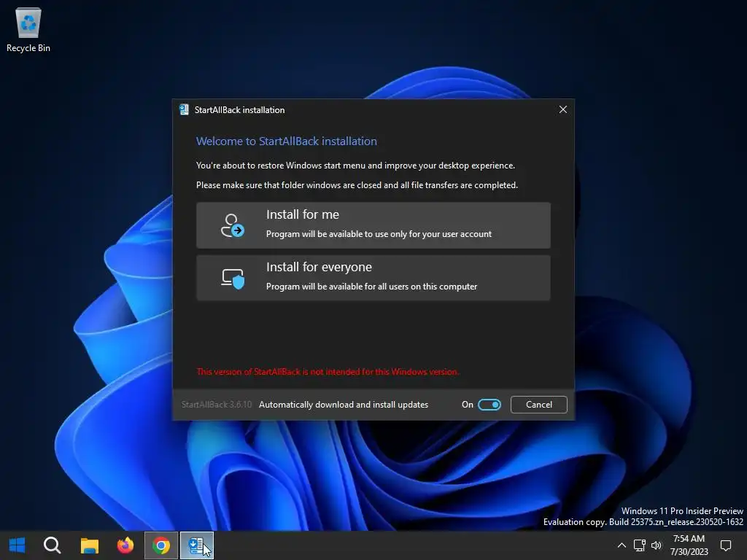Open the Recycle Bin desktop icon
This screenshot has width=747, height=560.
point(28,30)
